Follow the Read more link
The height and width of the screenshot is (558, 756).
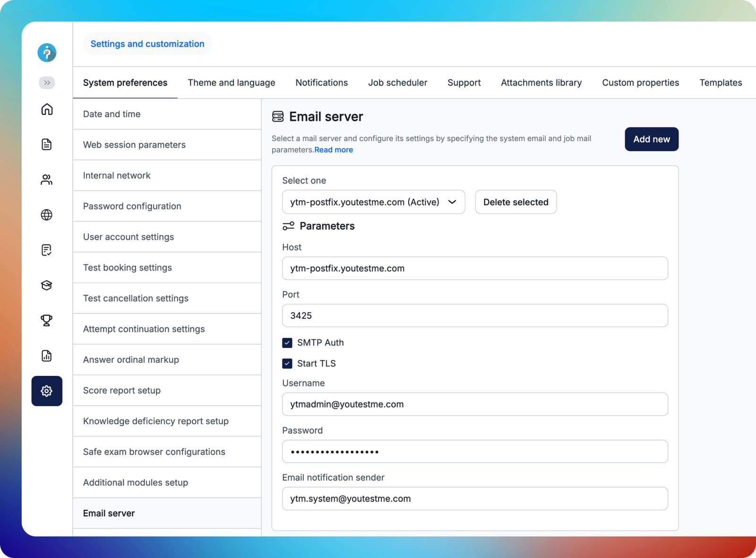click(334, 150)
